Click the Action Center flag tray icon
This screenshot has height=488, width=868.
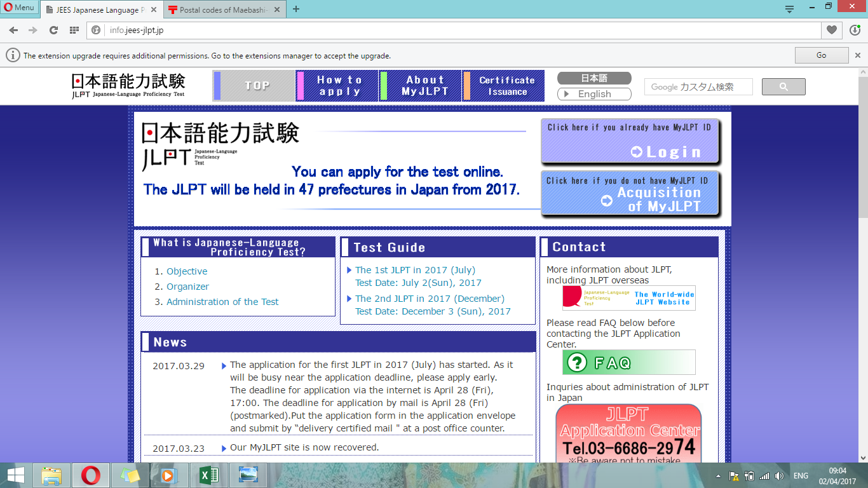(734, 476)
